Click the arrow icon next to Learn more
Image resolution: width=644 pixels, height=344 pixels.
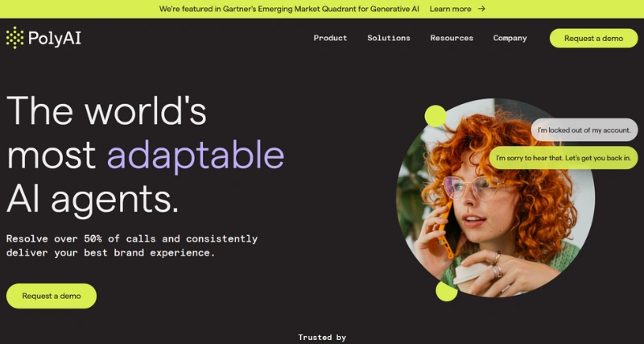pos(481,9)
